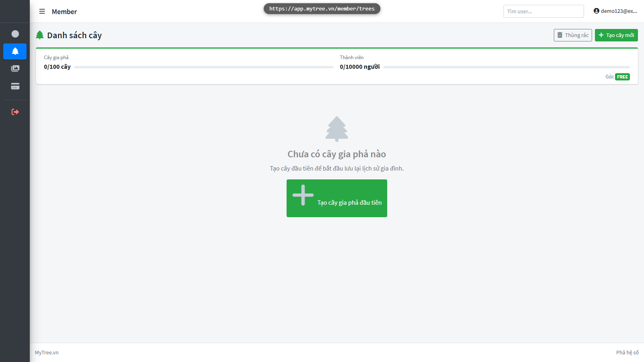The width and height of the screenshot is (644, 362).
Task: Click the Thành viên progress bar
Action: pos(506,67)
